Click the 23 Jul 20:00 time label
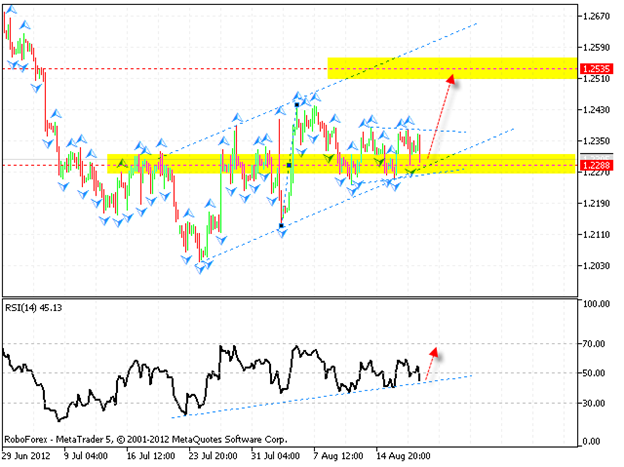The width and height of the screenshot is (624, 467). click(x=213, y=456)
